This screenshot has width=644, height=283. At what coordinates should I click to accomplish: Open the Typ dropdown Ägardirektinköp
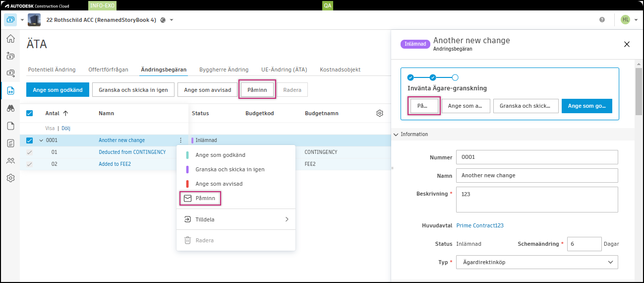click(537, 262)
